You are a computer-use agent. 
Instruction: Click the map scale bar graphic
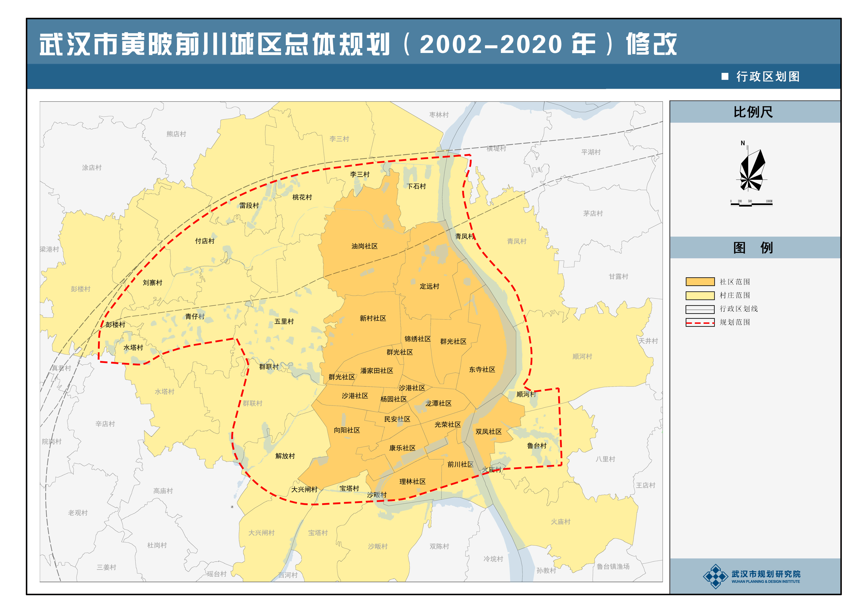[x=751, y=204]
